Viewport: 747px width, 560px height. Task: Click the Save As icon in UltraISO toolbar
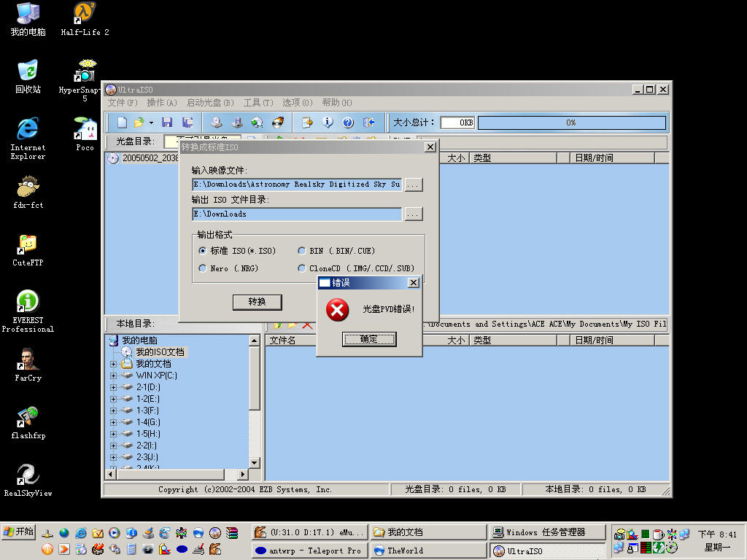tap(187, 122)
